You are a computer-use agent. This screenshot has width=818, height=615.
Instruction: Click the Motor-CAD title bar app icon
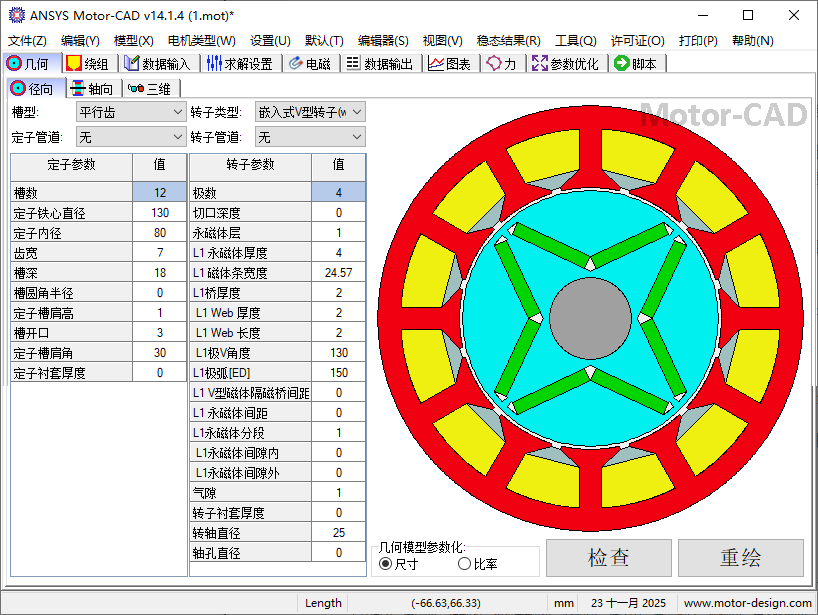click(x=17, y=15)
